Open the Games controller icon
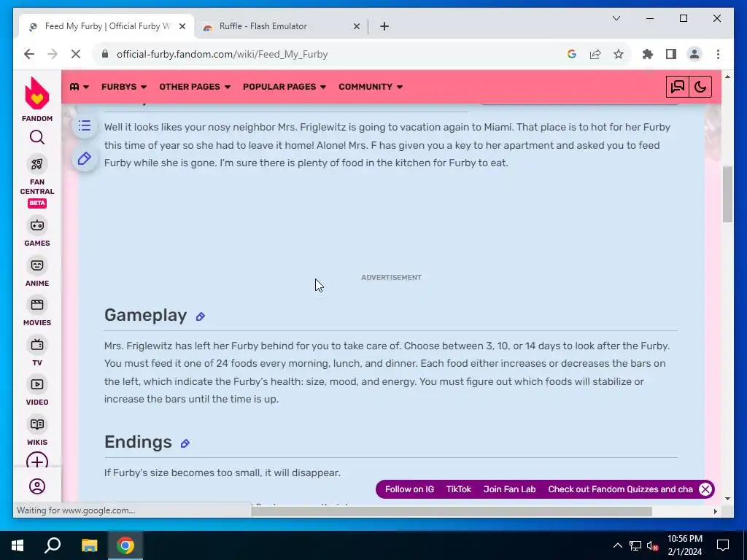Viewport: 747px width, 560px height. tap(36, 225)
